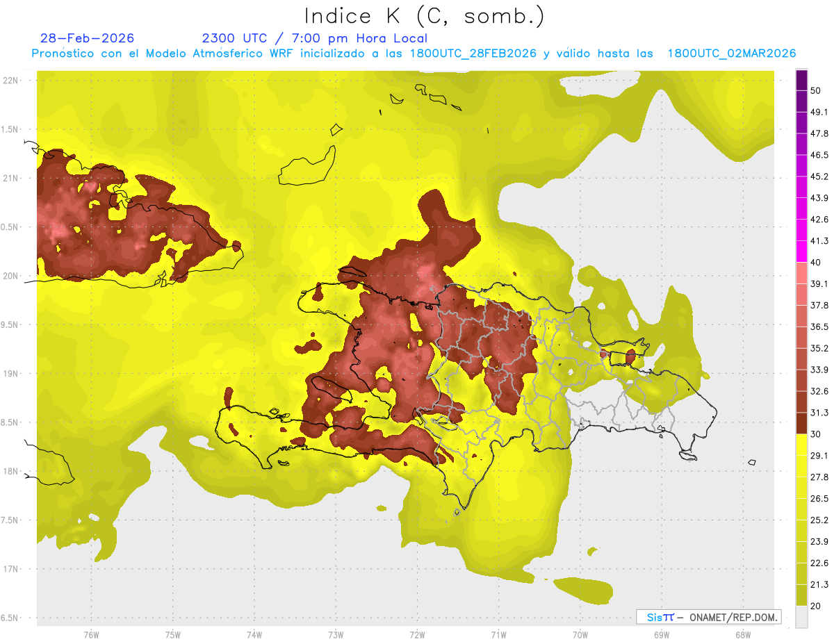834x644 pixels.
Task: Click the '21N' latitude label
Action: point(11,178)
